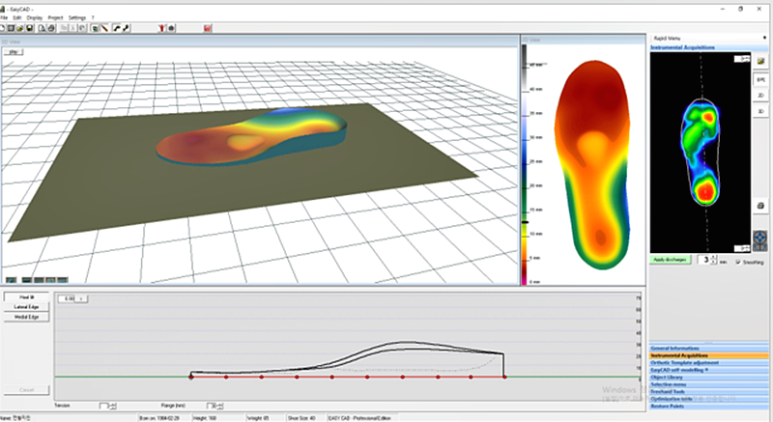Click arrow next to 6.00 value field
The image size is (773, 422).
pos(81,299)
